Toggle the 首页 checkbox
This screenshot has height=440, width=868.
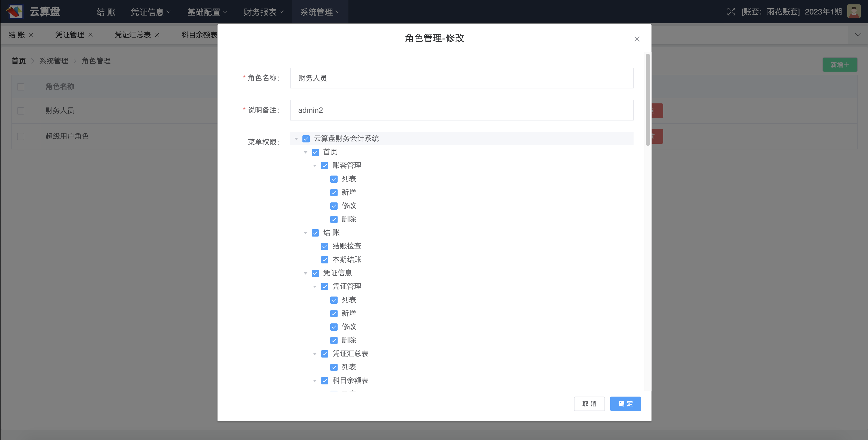315,152
